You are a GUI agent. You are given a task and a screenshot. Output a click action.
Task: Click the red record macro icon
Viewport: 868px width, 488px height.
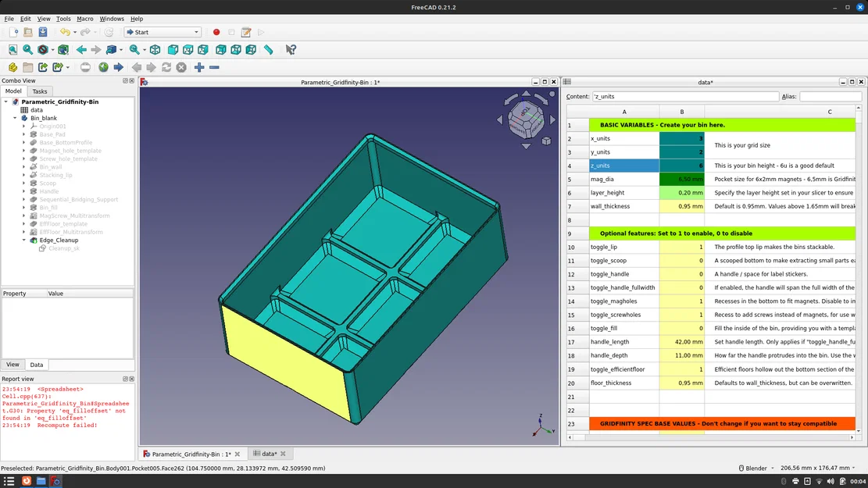(216, 32)
